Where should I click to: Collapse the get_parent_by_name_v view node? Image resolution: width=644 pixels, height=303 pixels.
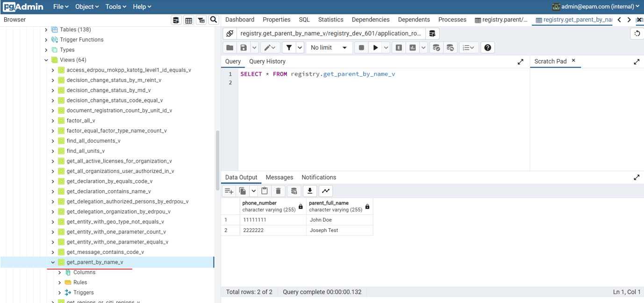click(53, 262)
